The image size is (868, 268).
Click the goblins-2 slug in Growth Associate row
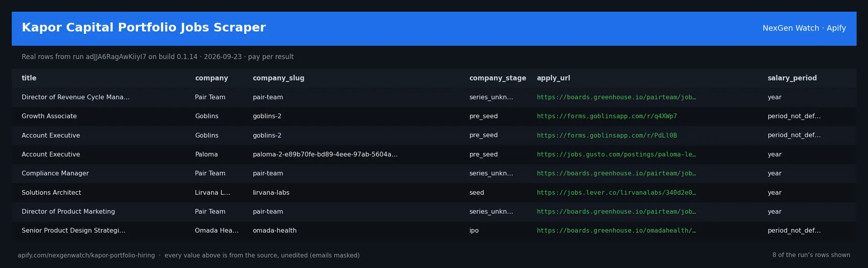pos(267,116)
